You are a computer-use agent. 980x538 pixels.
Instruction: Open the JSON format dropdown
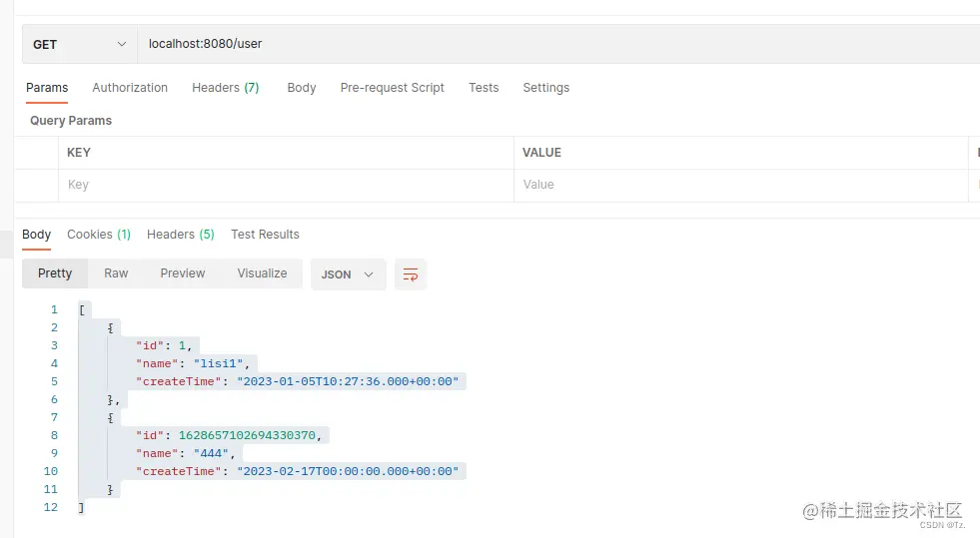pyautogui.click(x=348, y=274)
